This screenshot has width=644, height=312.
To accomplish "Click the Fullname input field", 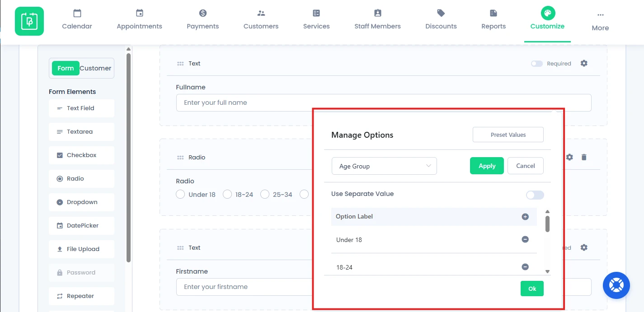I will pos(384,102).
